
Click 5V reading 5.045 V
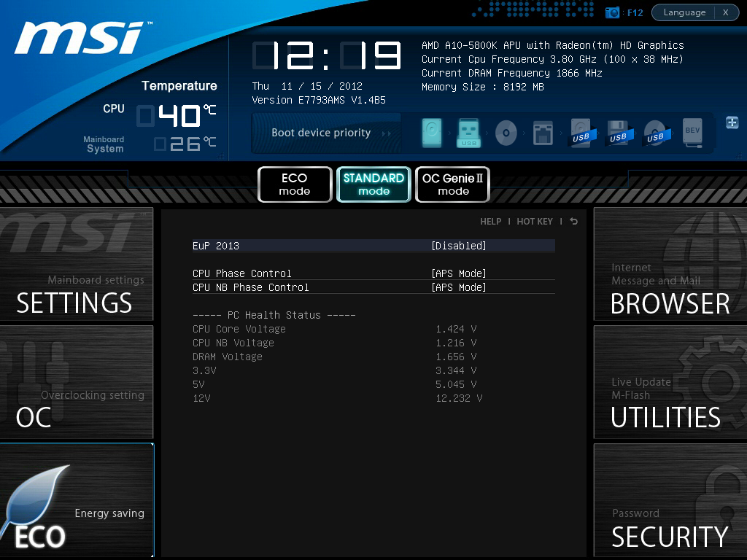pos(456,384)
